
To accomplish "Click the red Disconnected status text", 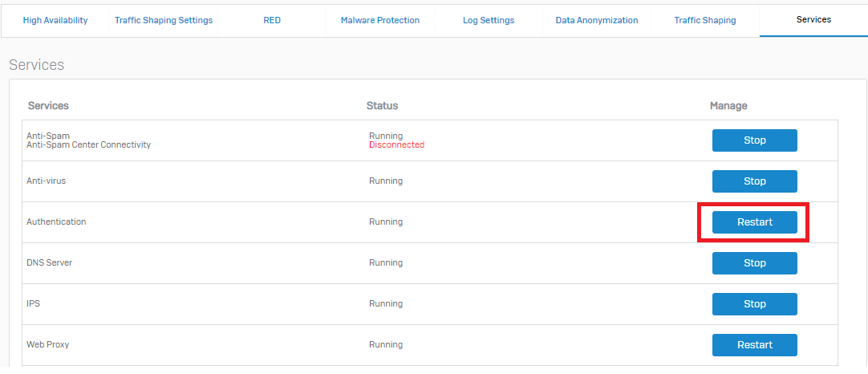I will [396, 145].
